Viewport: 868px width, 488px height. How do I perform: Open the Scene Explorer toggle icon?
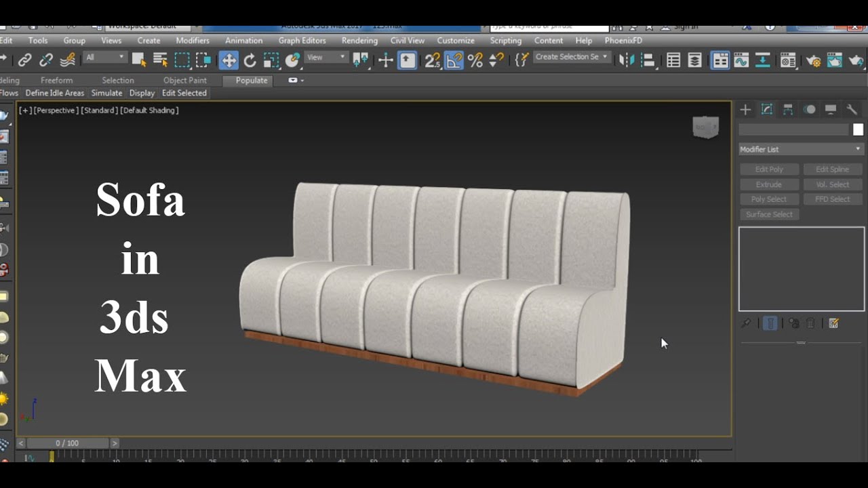[673, 60]
